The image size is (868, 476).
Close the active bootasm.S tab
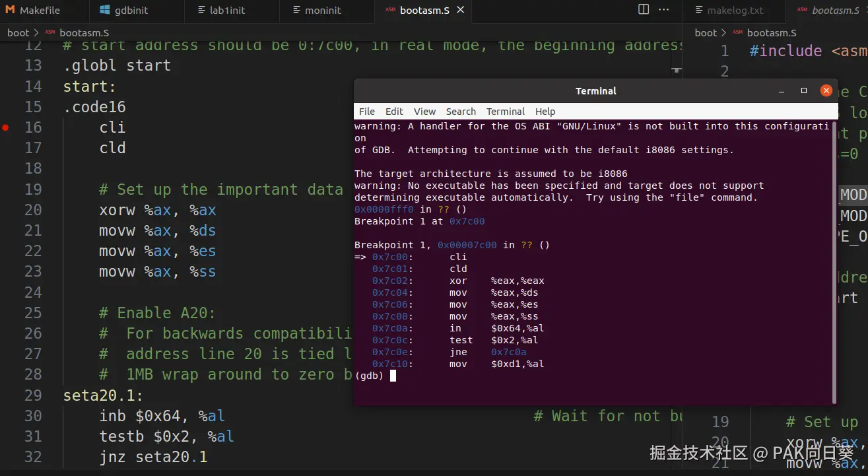click(x=461, y=11)
